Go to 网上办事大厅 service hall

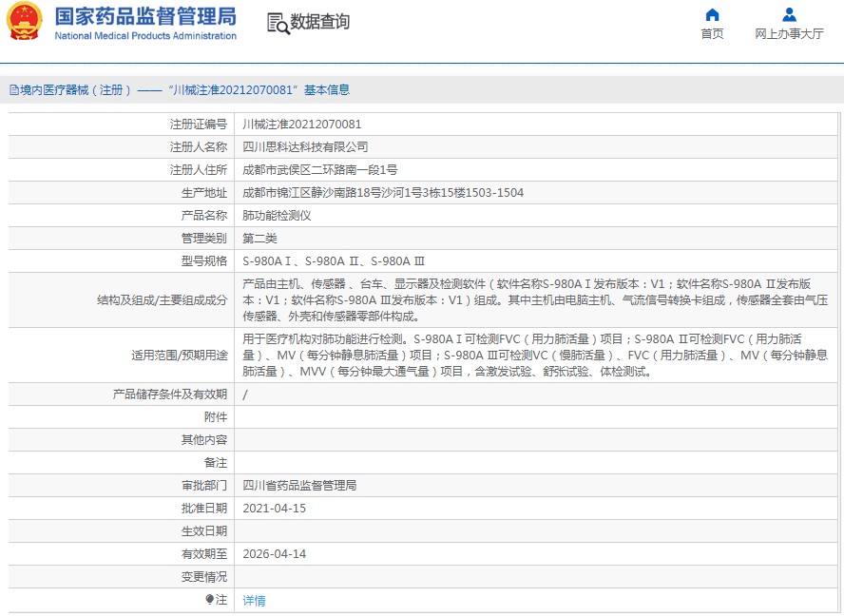coord(789,34)
